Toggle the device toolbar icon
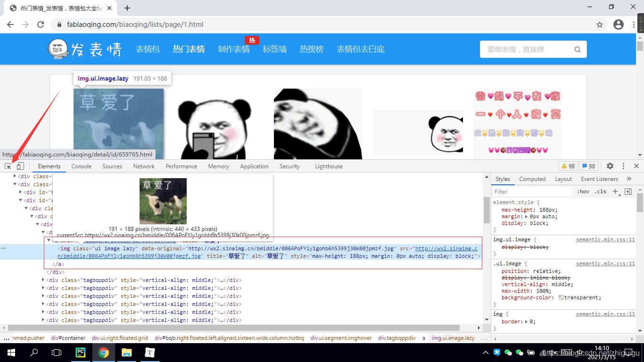This screenshot has height=362, width=644. (x=20, y=166)
